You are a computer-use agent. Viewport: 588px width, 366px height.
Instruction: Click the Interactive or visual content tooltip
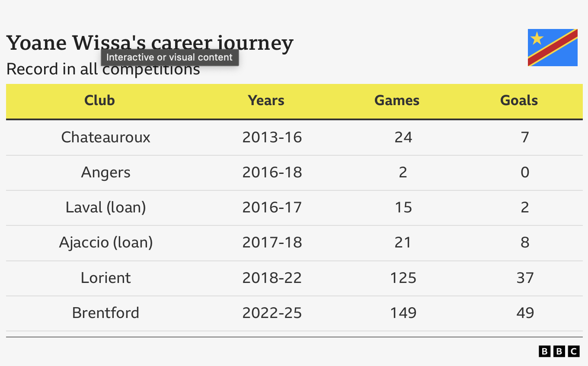click(x=169, y=58)
